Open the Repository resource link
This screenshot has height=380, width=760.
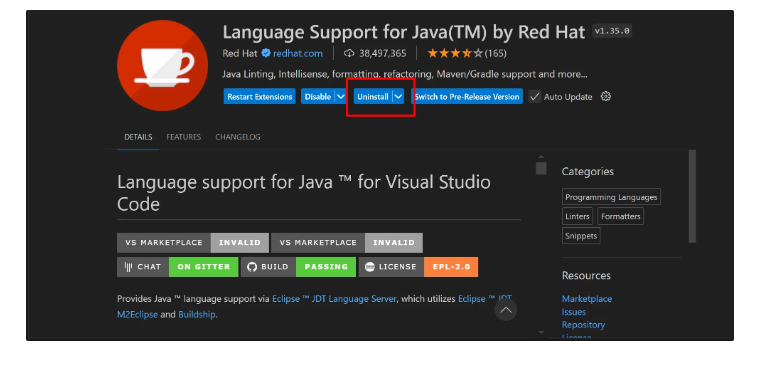click(583, 324)
